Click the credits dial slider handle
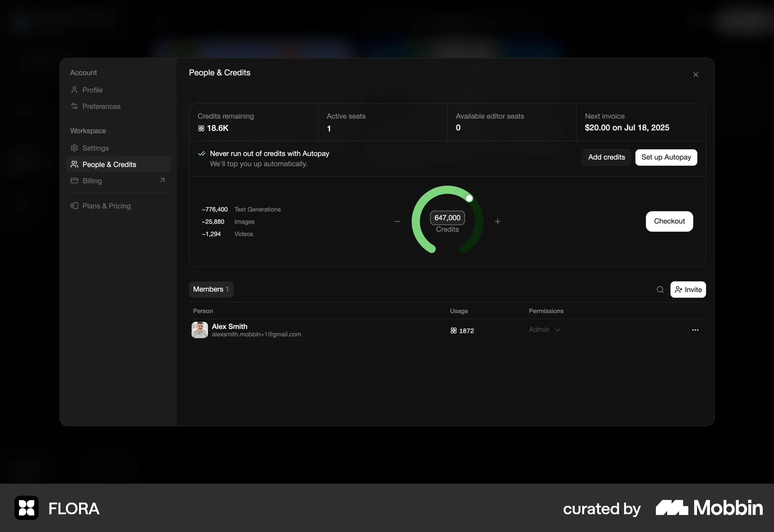Image resolution: width=774 pixels, height=532 pixels. [x=469, y=198]
